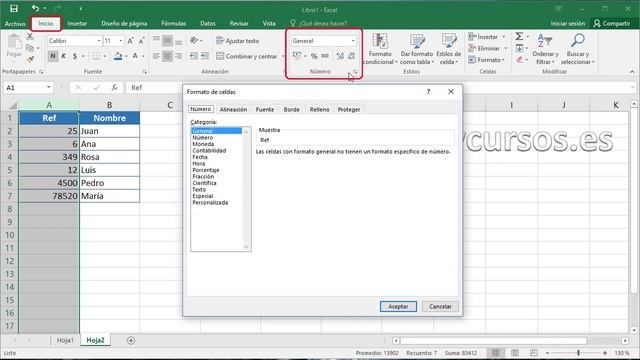
Task: Switch to Diseño de página tab
Action: 124,24
